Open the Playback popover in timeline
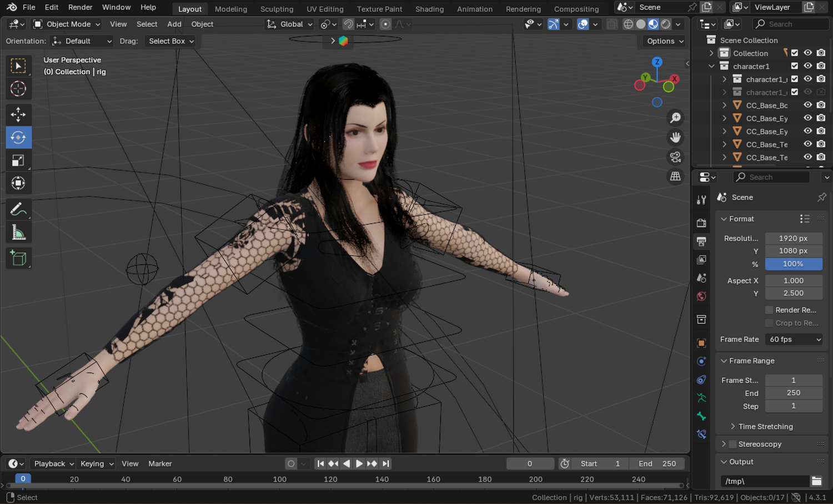Image resolution: width=833 pixels, height=504 pixels. click(x=54, y=463)
